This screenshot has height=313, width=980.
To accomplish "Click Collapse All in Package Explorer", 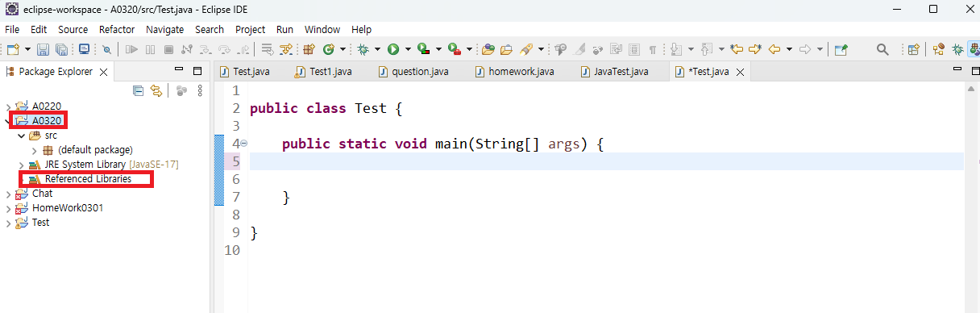I will pos(138,90).
